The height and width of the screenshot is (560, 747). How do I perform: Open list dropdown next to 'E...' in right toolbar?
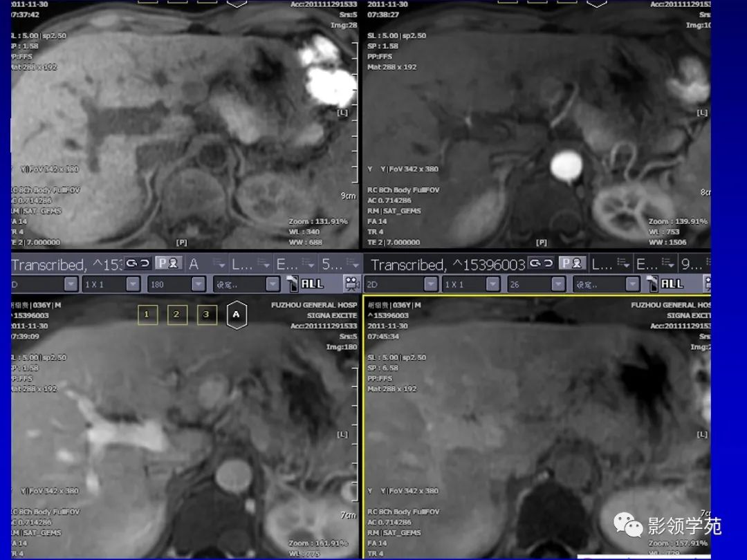(668, 263)
